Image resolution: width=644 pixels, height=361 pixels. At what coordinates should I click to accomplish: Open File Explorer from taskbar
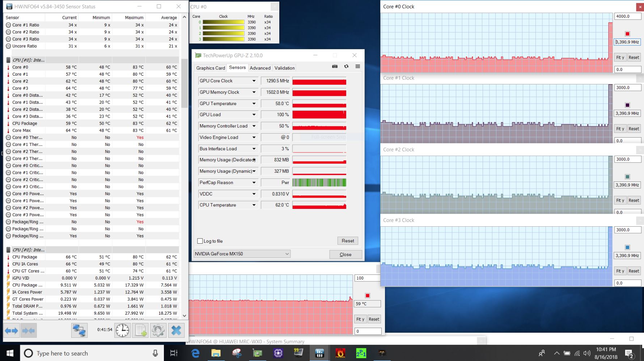(216, 353)
